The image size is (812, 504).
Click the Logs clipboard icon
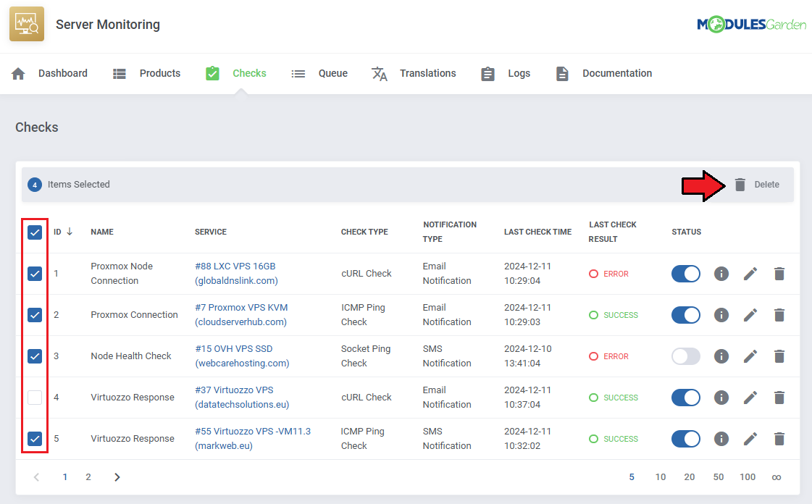[487, 74]
